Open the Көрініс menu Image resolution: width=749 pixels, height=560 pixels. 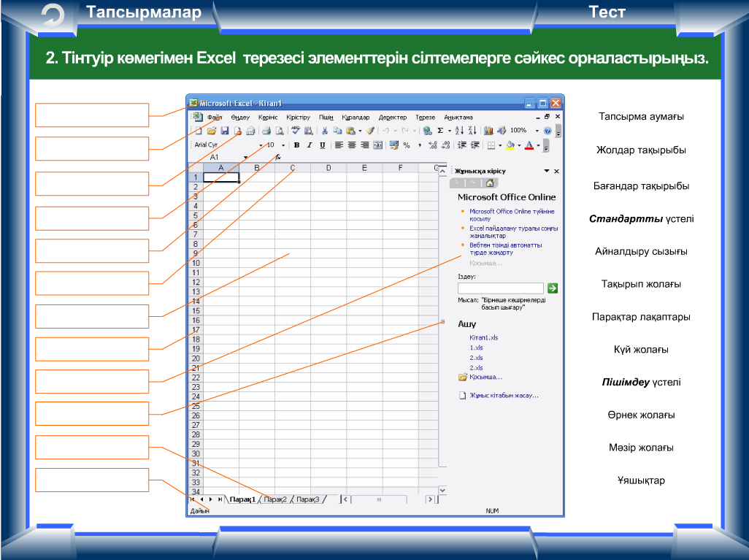(x=268, y=117)
